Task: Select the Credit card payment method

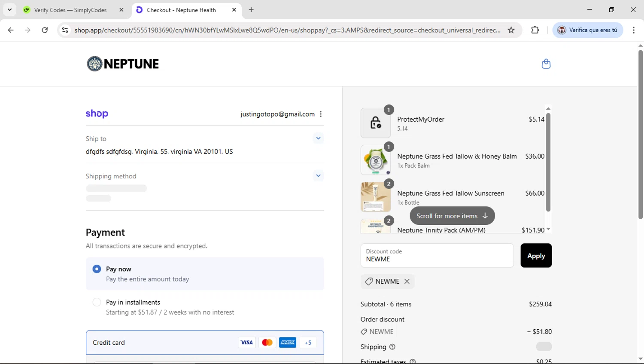Action: tap(205, 343)
